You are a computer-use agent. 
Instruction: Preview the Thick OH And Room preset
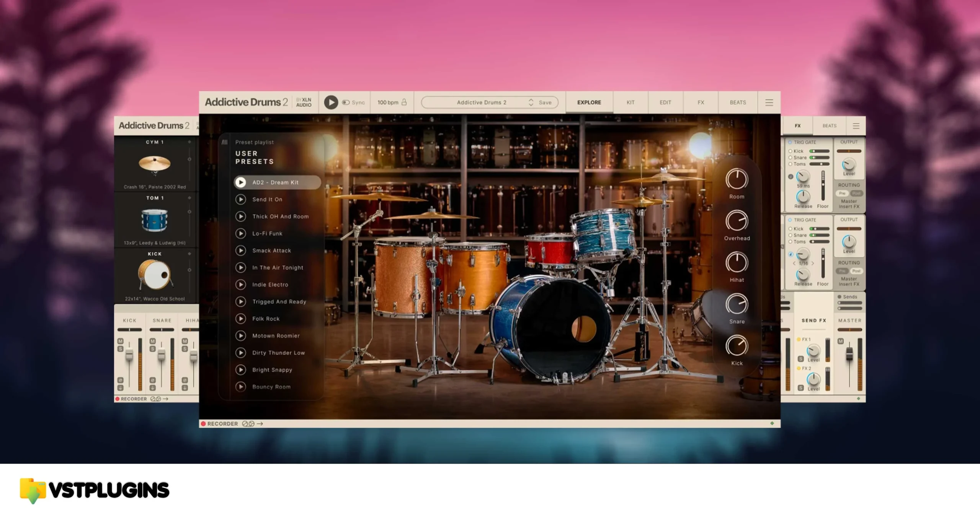(x=240, y=216)
